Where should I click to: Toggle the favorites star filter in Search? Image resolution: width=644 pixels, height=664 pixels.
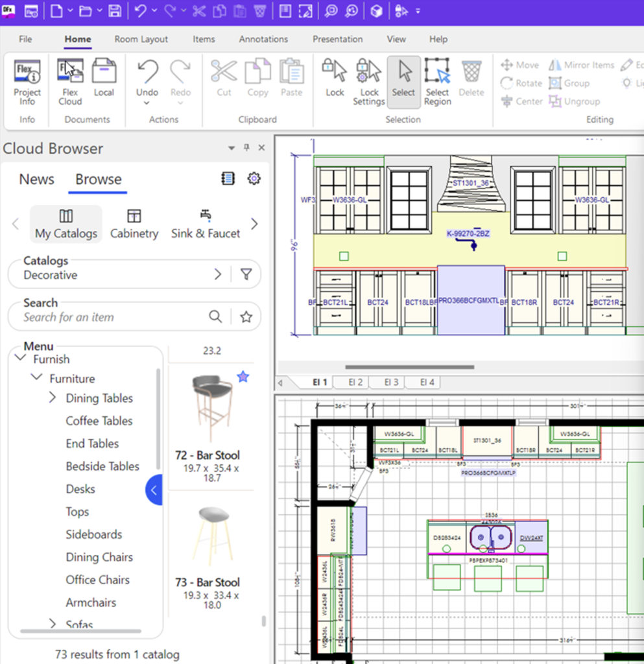pos(246,317)
